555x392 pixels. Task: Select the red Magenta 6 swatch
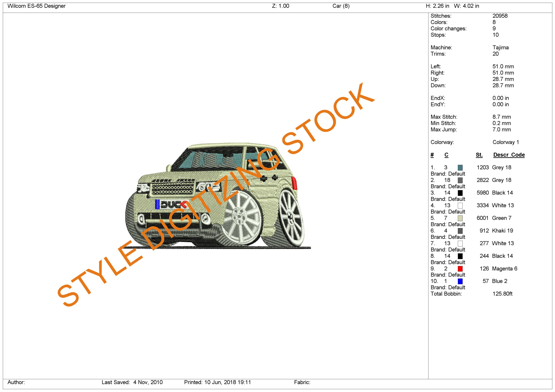point(460,269)
